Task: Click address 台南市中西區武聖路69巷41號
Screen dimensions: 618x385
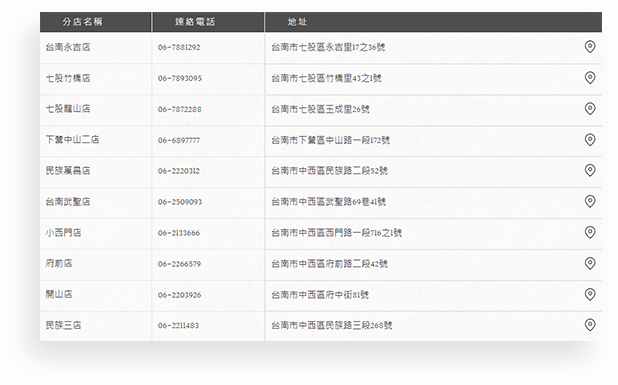Action: coord(328,202)
